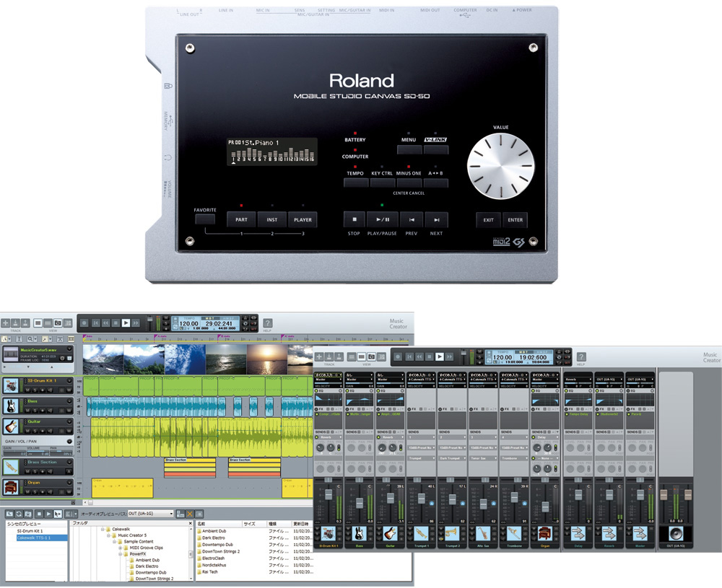Stop playback in mixer window transport
The height and width of the screenshot is (588, 722).
tap(429, 356)
